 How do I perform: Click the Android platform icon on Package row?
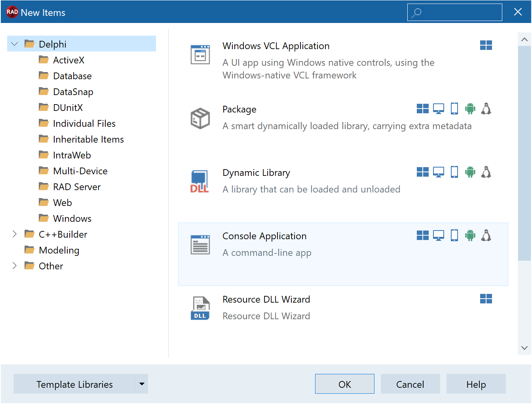(470, 109)
